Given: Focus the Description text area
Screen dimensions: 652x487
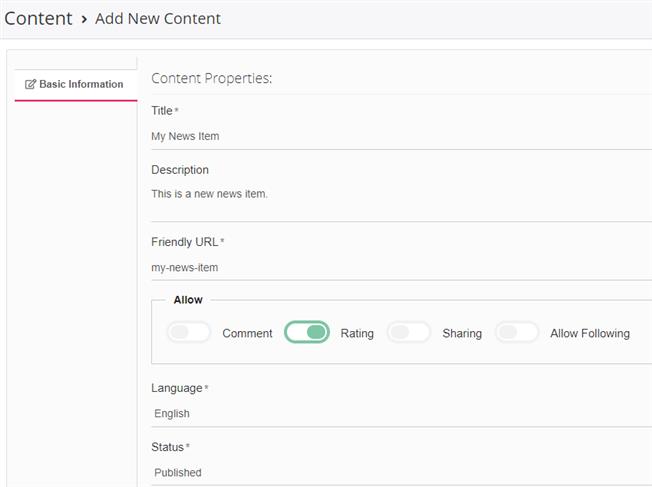Looking at the screenshot, I should pyautogui.click(x=400, y=200).
